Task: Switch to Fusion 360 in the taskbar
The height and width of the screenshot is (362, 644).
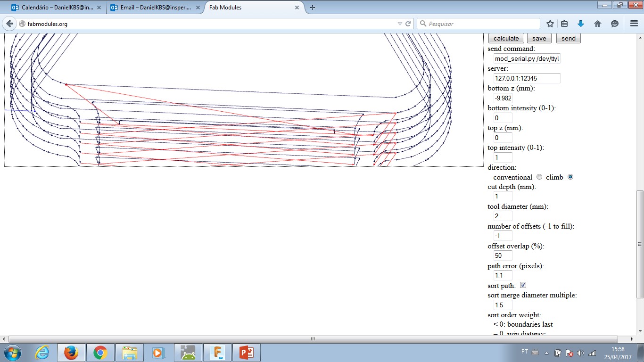Action: 217,353
